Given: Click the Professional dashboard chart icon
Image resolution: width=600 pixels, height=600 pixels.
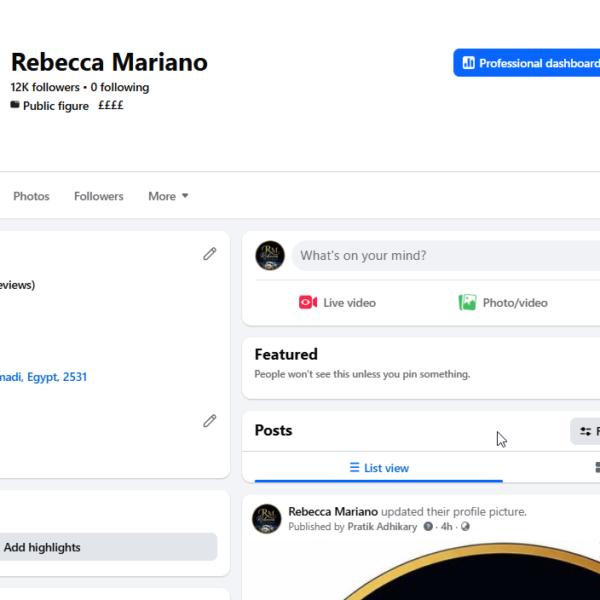Looking at the screenshot, I should (x=468, y=63).
